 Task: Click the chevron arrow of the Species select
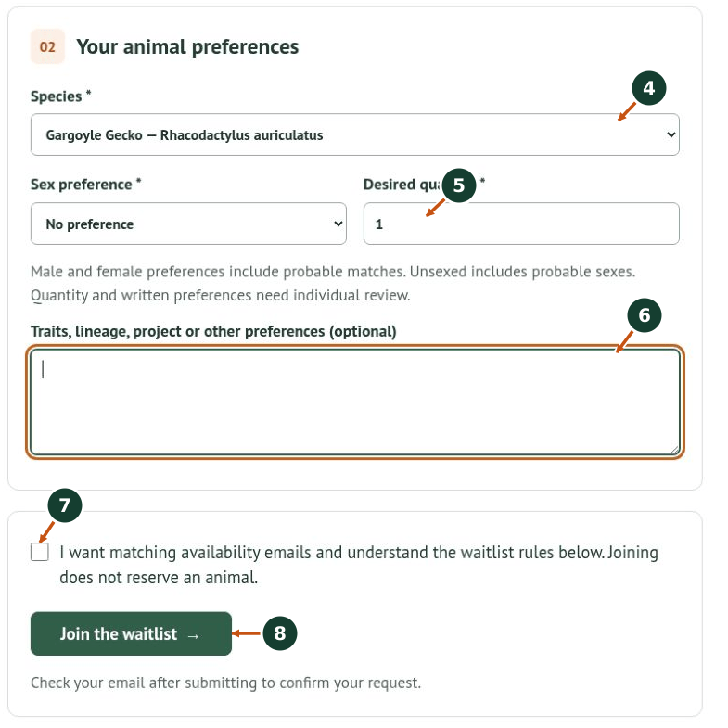point(671,134)
